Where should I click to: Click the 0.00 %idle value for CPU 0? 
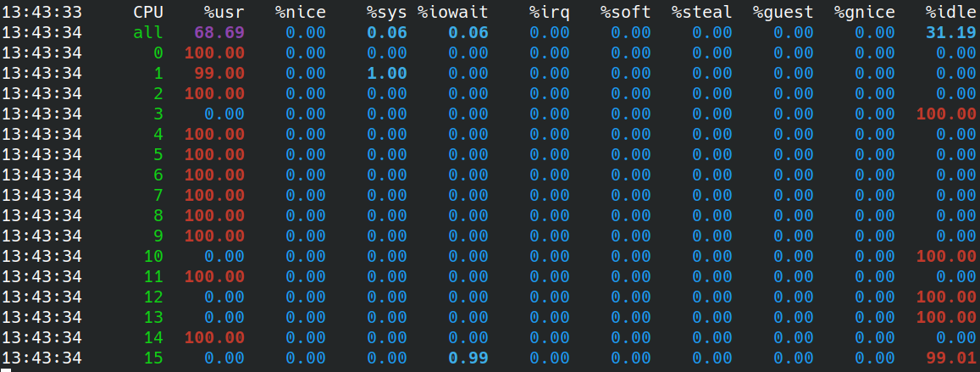[955, 53]
